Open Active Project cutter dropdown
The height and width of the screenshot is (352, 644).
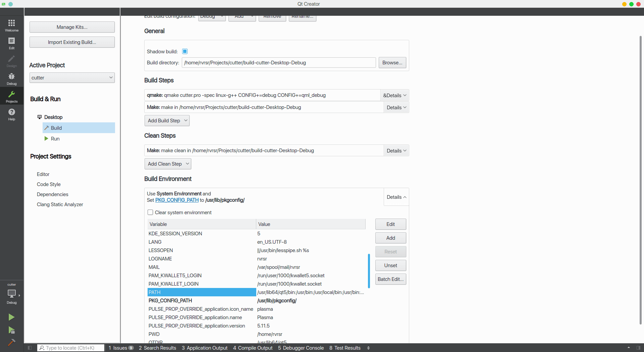pos(72,78)
